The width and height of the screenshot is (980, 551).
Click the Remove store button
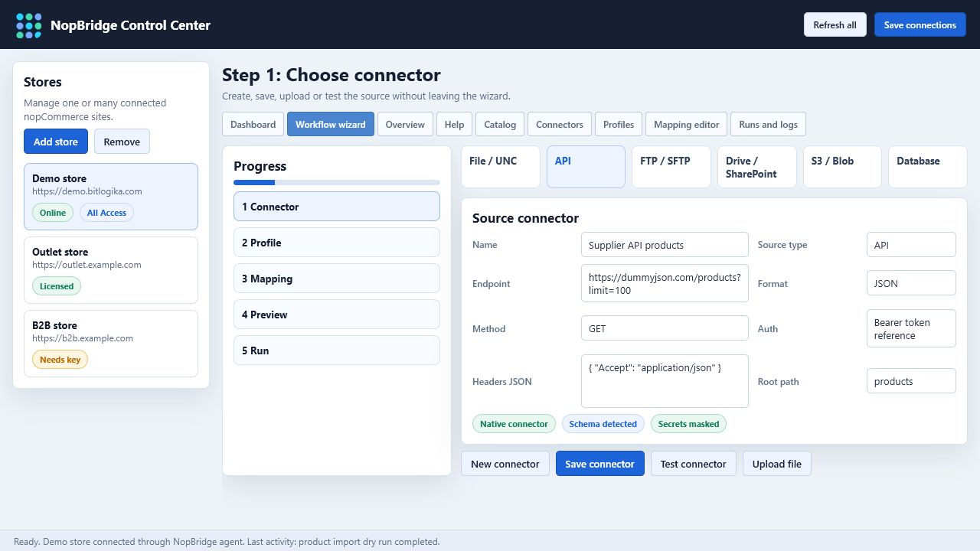(122, 142)
